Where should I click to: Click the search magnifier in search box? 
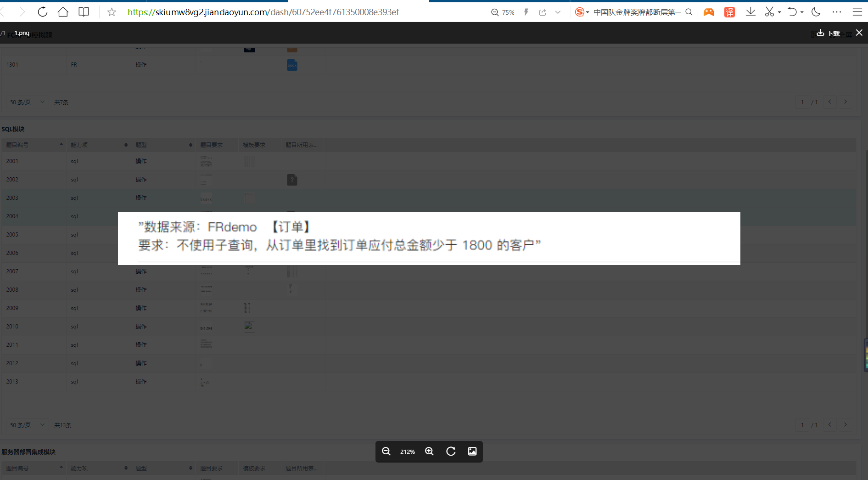pos(689,12)
